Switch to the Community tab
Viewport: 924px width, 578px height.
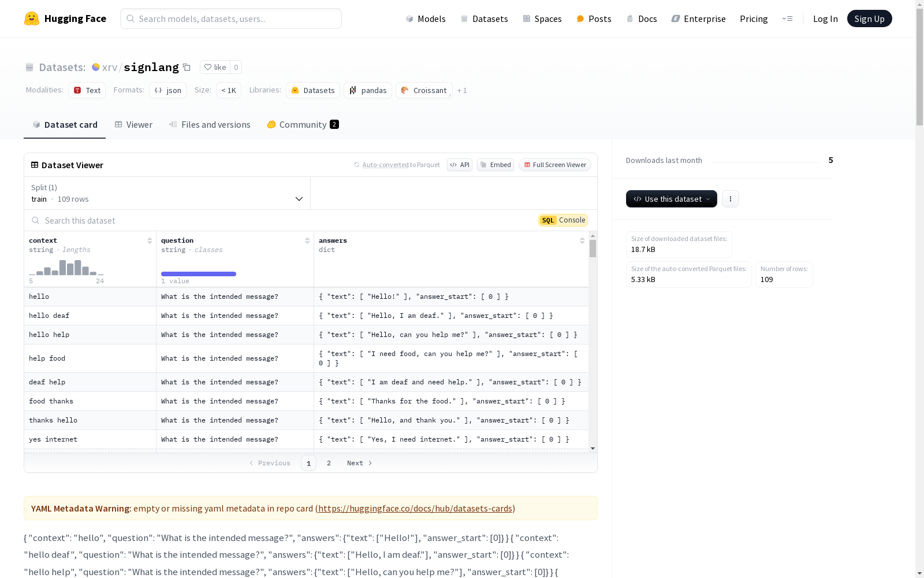coord(303,125)
